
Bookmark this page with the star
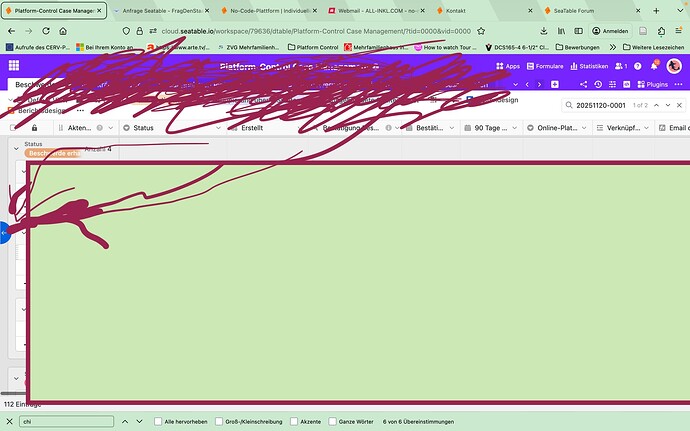click(x=481, y=31)
